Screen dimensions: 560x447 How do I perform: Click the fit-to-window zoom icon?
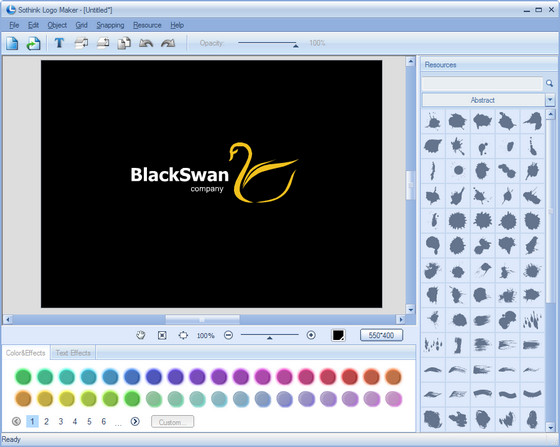pyautogui.click(x=162, y=335)
